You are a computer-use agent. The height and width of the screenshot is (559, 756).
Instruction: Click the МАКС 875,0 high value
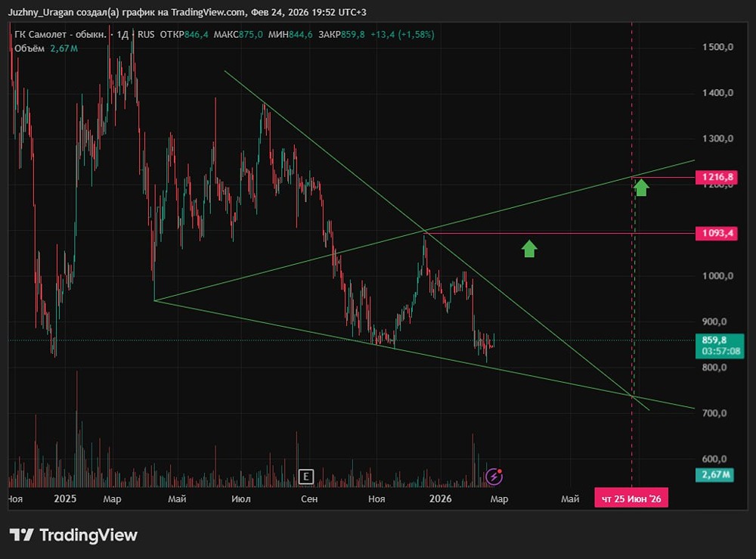tap(238, 35)
